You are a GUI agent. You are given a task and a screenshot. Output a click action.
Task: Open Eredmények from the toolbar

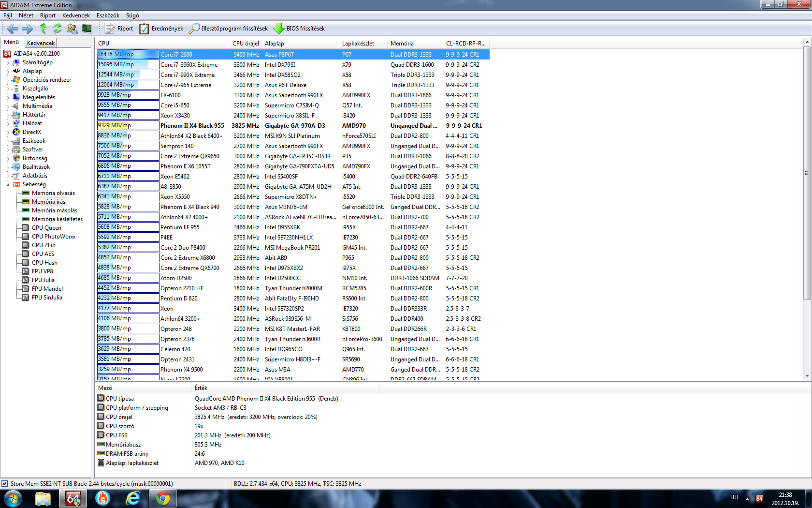[x=161, y=29]
